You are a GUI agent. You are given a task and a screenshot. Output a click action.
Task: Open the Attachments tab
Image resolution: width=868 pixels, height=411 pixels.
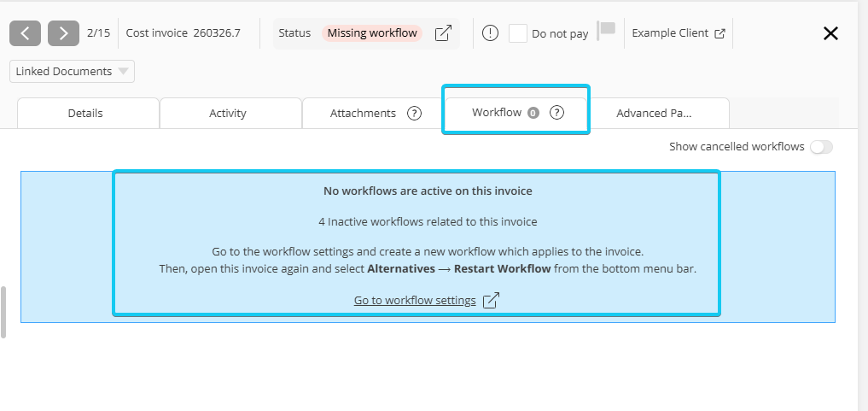pyautogui.click(x=373, y=113)
